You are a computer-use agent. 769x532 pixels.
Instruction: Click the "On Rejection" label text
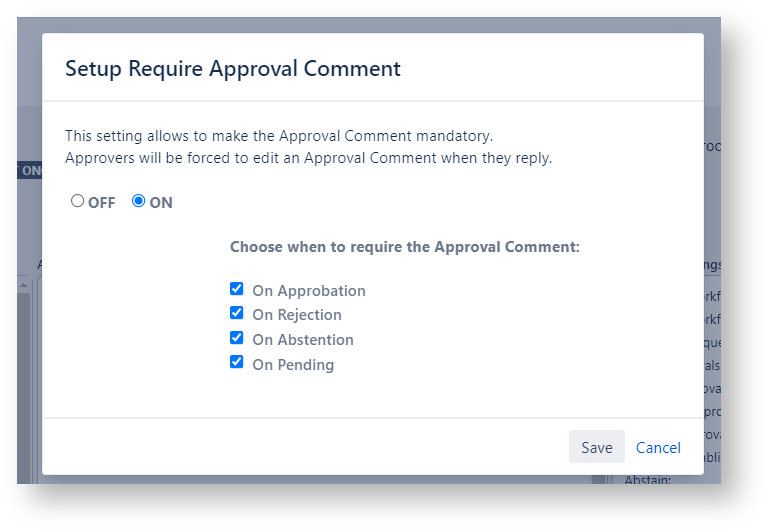click(x=297, y=315)
